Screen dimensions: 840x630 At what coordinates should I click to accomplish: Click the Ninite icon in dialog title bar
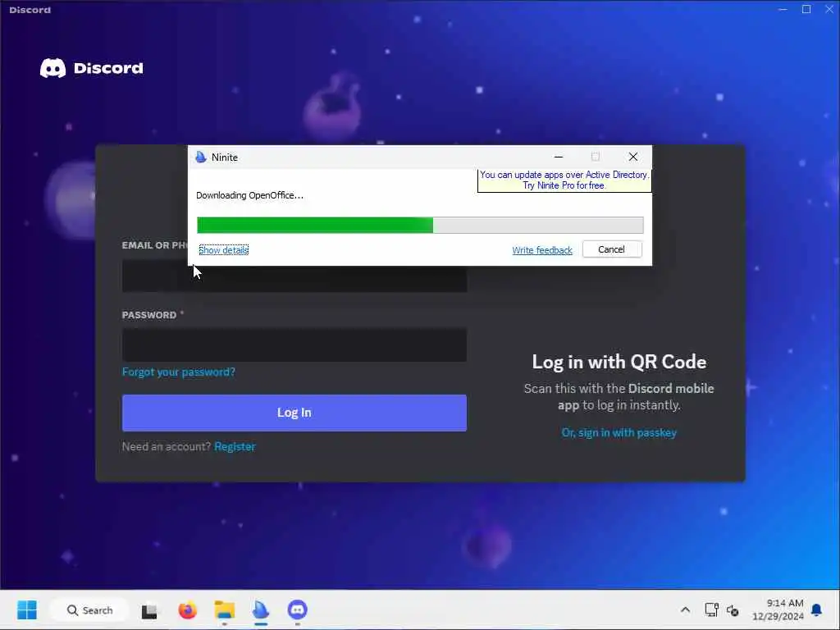tap(201, 157)
